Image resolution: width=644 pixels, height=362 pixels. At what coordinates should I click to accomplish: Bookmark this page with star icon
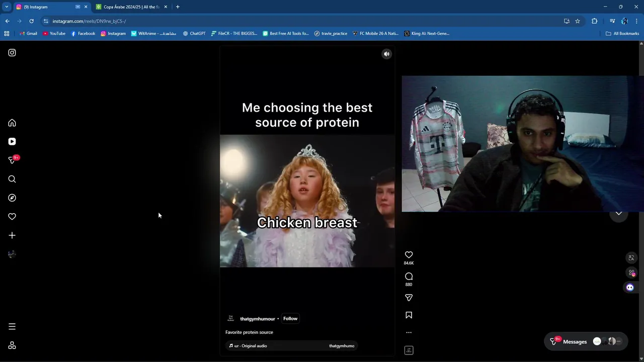pyautogui.click(x=578, y=21)
